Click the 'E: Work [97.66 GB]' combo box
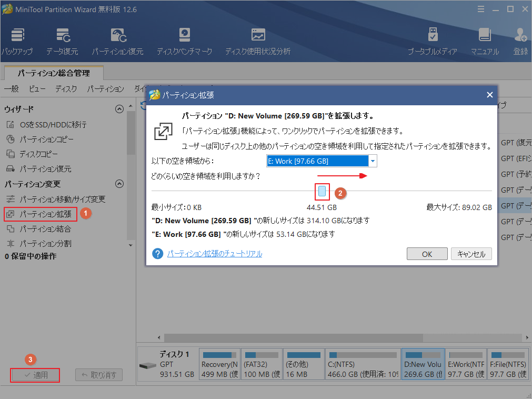This screenshot has width=532, height=399. click(x=322, y=161)
